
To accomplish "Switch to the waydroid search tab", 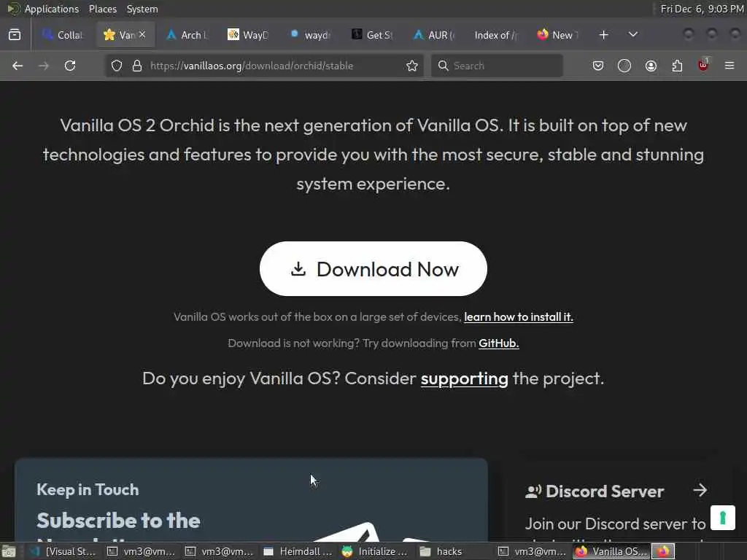I will pos(311,35).
